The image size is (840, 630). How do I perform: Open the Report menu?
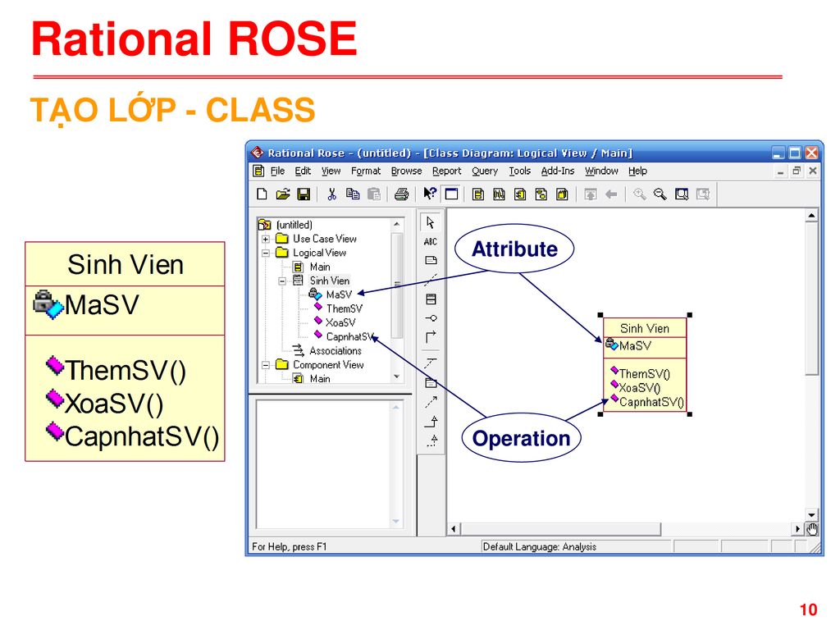pyautogui.click(x=447, y=171)
